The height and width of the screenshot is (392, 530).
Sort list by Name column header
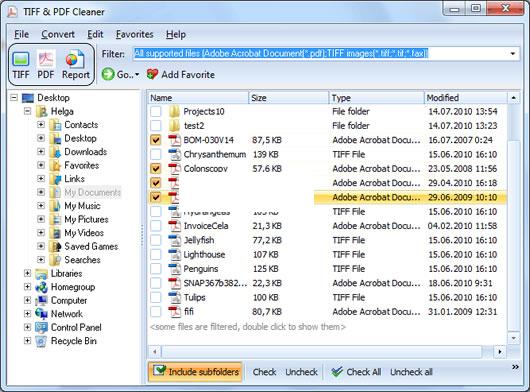coord(198,98)
